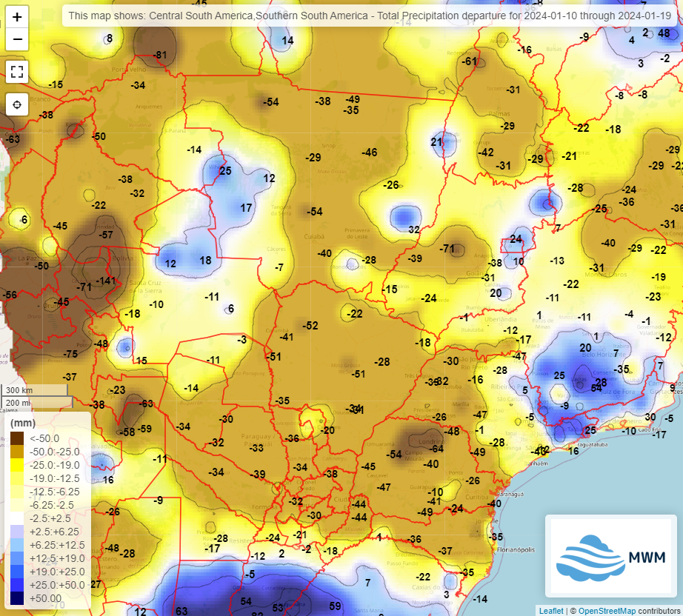Toggle fullscreen mode off and on
This screenshot has height=616, width=683.
pyautogui.click(x=17, y=71)
